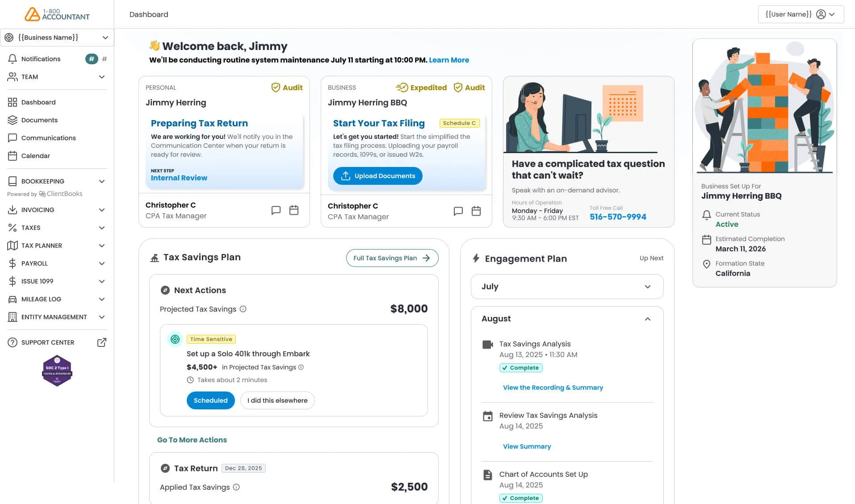Click the Upload Documents button
The height and width of the screenshot is (504, 855).
pyautogui.click(x=378, y=176)
